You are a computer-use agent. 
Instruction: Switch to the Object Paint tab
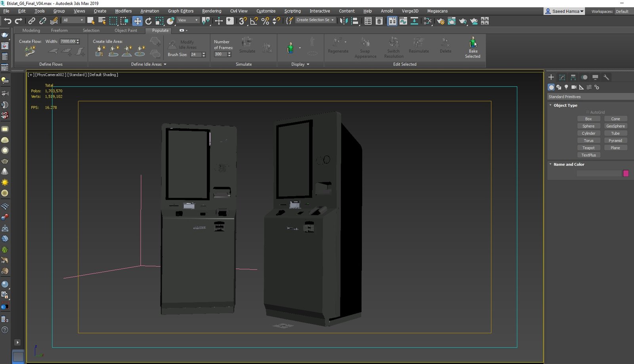pos(126,30)
